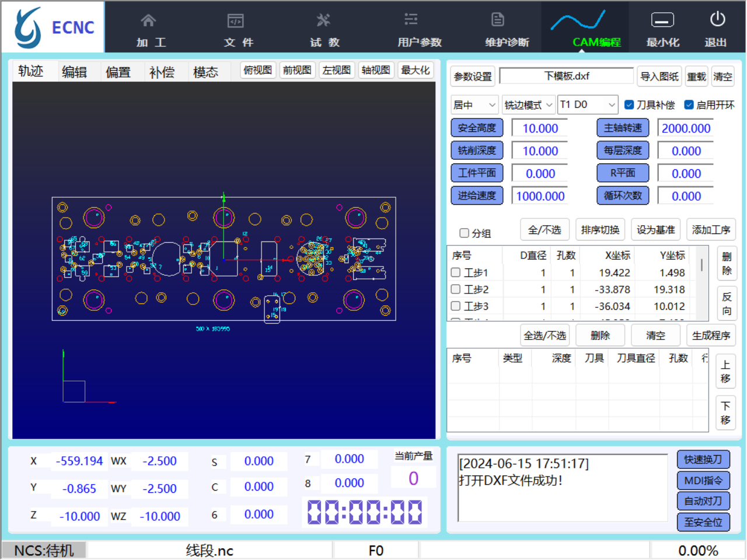Open the 文件 file icon

coord(235,21)
